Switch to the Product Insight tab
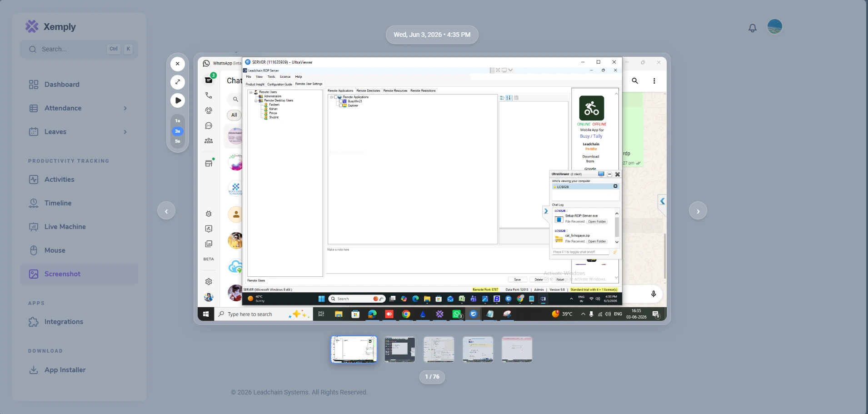 [255, 84]
